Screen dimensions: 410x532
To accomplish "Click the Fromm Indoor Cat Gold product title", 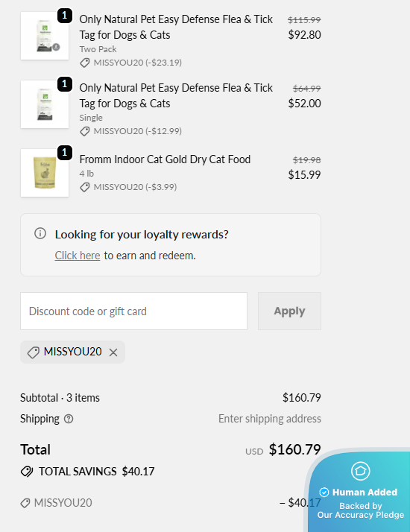I will coord(165,159).
